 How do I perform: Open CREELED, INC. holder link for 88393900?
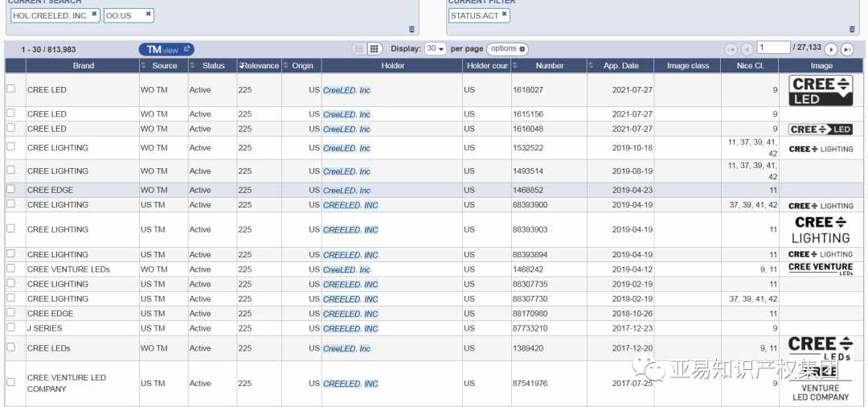351,205
